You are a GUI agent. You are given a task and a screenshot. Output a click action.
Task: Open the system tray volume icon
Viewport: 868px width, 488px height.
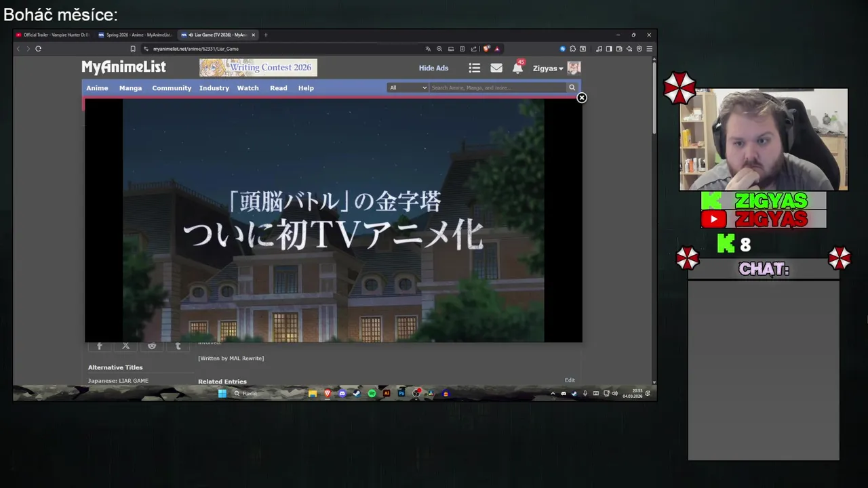[x=615, y=393]
